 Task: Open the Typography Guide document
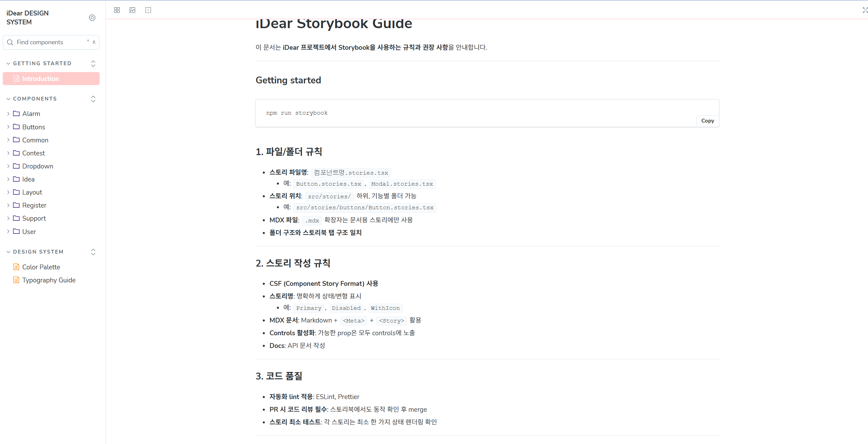click(49, 280)
